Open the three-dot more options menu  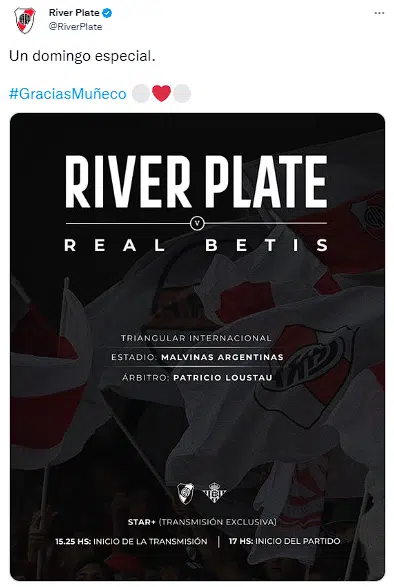379,13
